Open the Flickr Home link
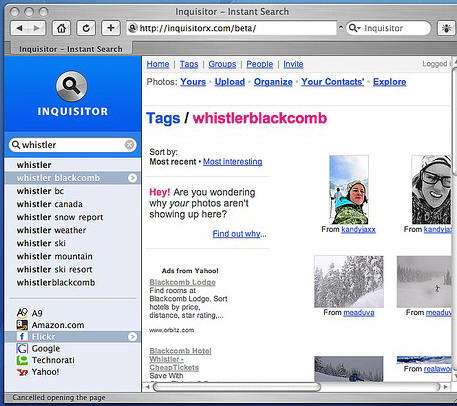 click(158, 64)
